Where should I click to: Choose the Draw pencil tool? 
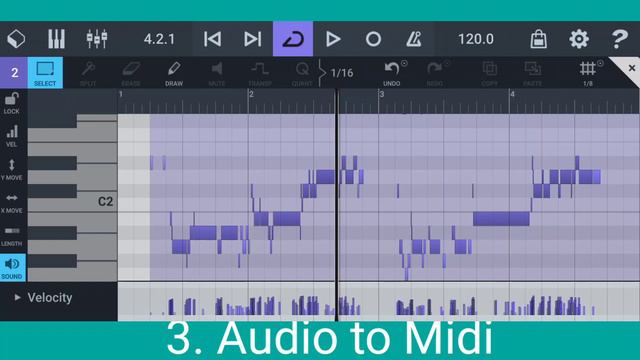tap(174, 73)
